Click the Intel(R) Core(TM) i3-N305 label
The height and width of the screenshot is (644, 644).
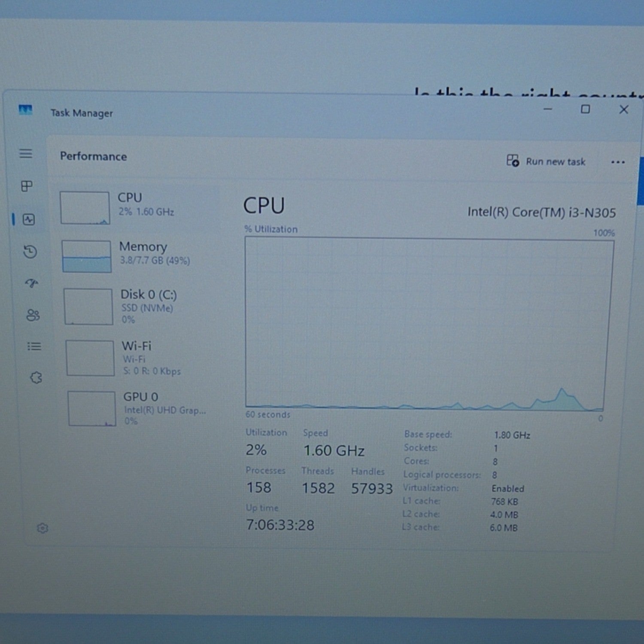(x=541, y=212)
